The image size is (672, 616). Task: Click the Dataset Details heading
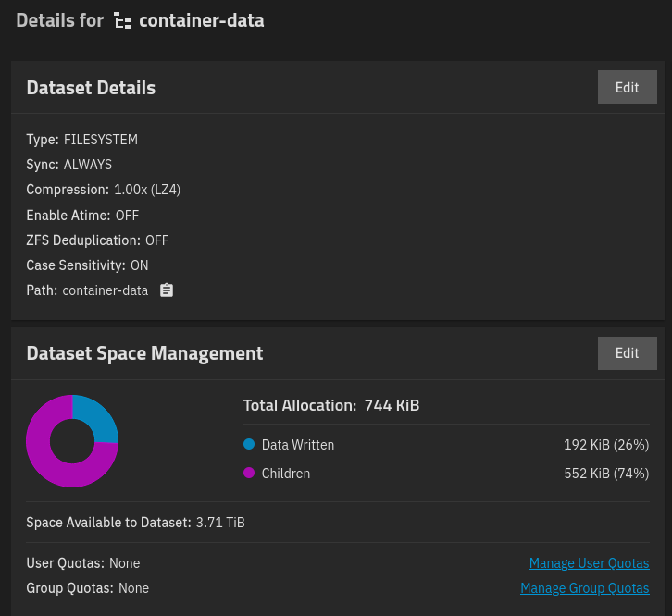point(91,88)
